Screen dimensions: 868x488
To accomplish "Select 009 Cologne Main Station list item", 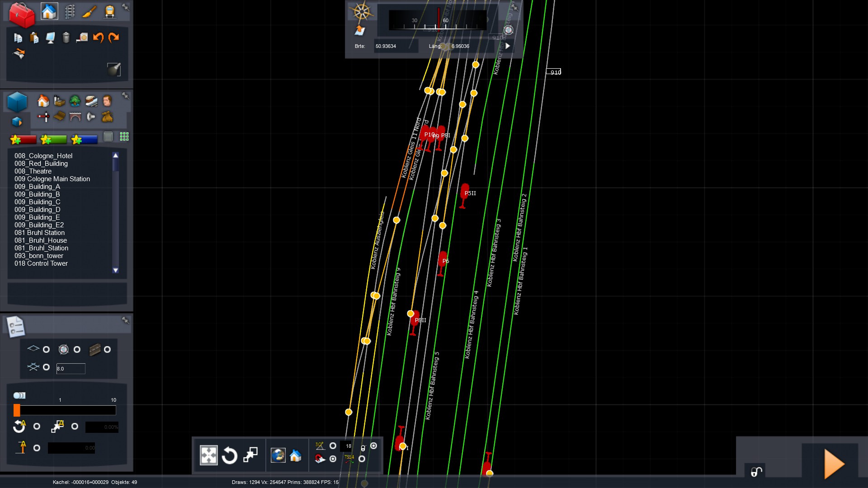I will (52, 179).
